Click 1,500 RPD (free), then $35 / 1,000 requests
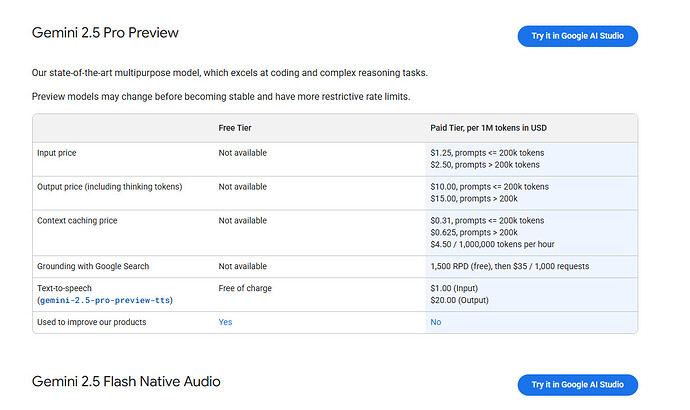Screen dimensions: 690x410 (x=510, y=267)
